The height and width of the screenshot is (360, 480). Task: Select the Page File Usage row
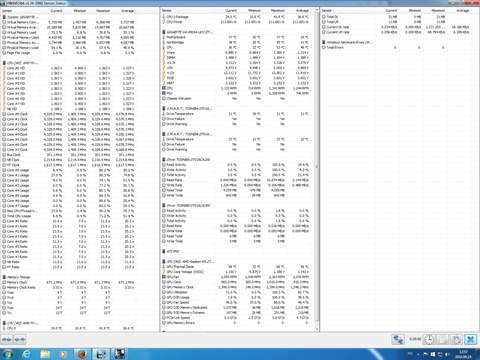[x=68, y=53]
